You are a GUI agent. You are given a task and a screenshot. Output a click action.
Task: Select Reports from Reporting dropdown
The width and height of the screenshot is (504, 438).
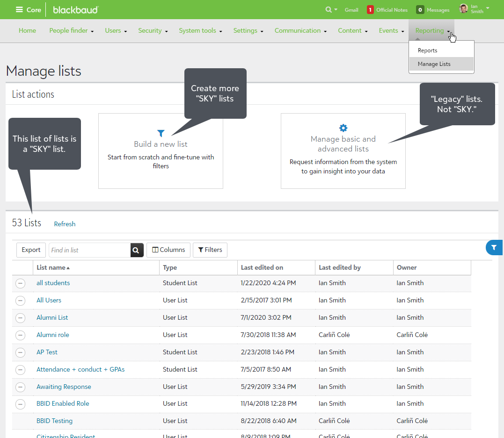point(427,50)
